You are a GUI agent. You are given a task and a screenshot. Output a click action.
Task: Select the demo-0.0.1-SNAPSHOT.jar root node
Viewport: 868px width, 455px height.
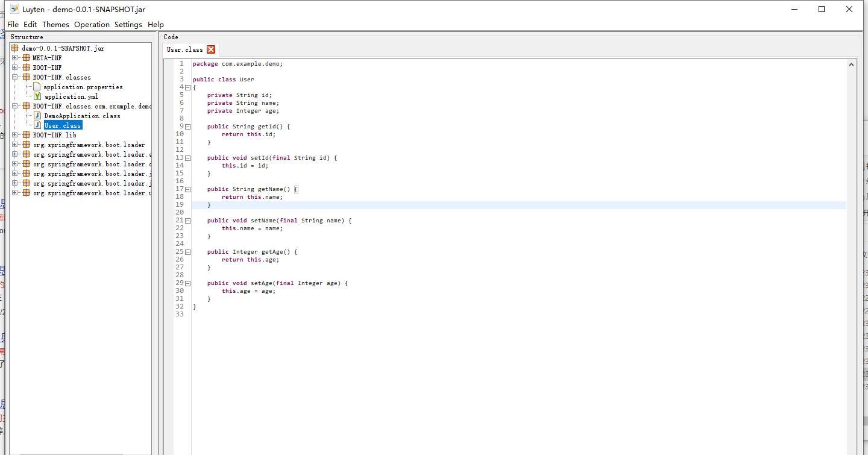[63, 48]
